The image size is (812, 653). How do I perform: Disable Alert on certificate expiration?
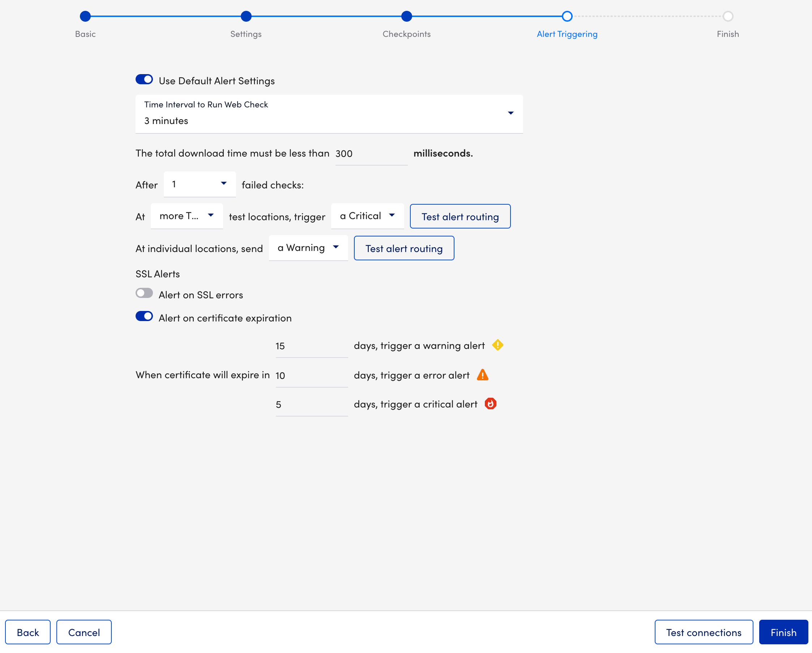tap(144, 316)
